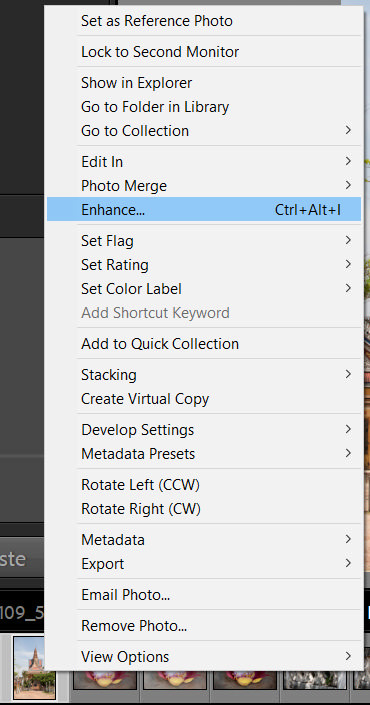Open Show in Explorer

(204, 83)
